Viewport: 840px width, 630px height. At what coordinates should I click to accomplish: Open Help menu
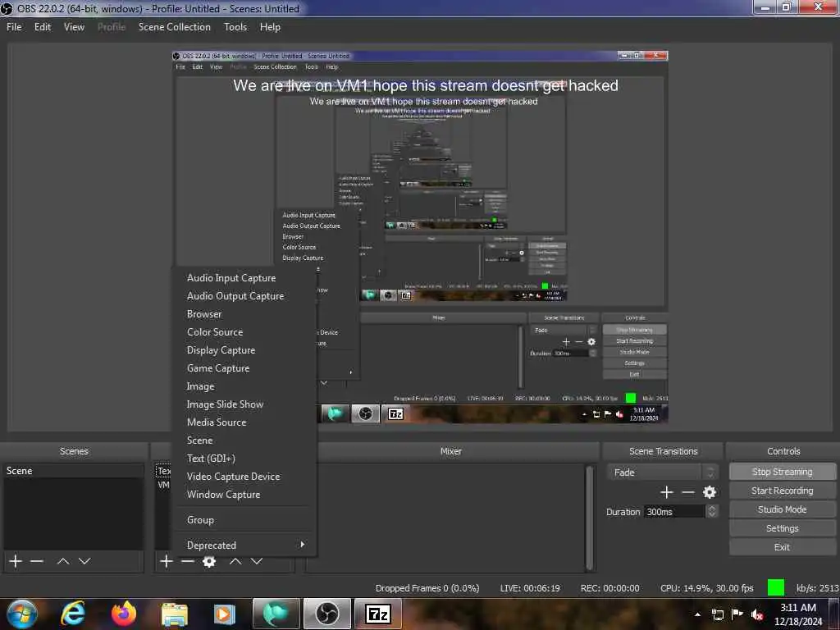(x=270, y=27)
